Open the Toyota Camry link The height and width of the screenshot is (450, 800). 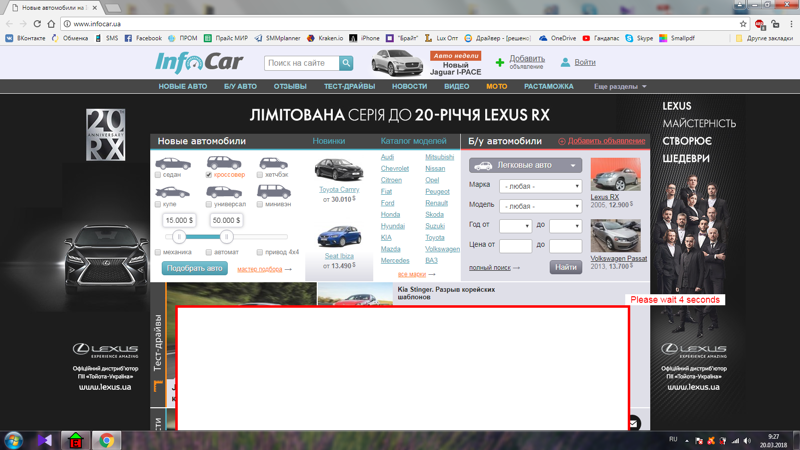click(x=339, y=189)
